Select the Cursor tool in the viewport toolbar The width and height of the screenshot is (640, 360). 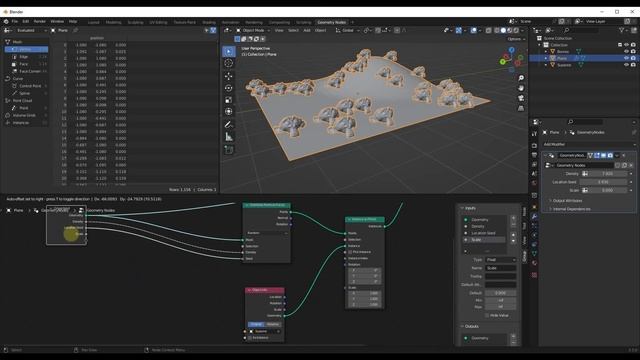(229, 63)
